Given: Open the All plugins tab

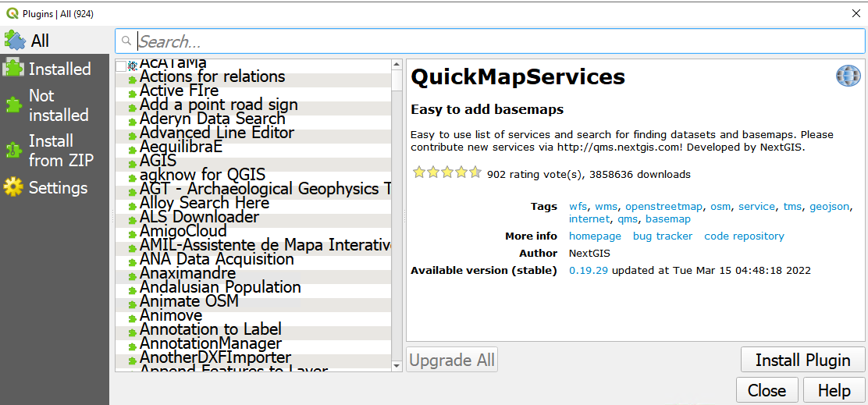Looking at the screenshot, I should pos(55,41).
